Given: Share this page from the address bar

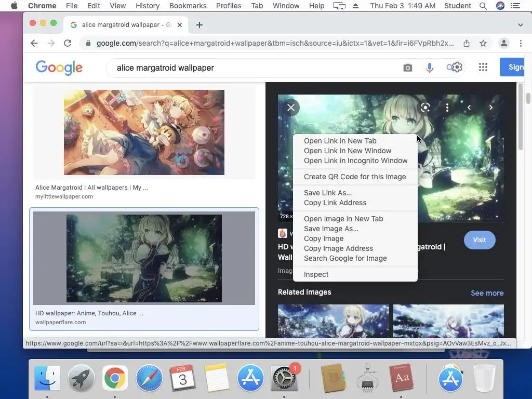Looking at the screenshot, I should coord(467,43).
